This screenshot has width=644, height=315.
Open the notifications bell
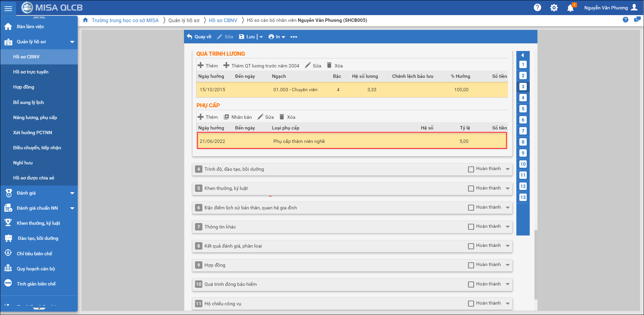coord(570,8)
